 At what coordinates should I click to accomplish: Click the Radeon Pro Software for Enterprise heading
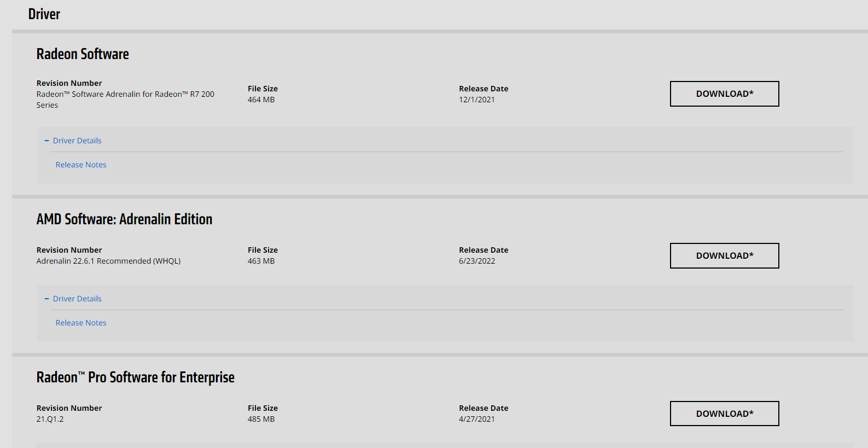click(x=135, y=377)
